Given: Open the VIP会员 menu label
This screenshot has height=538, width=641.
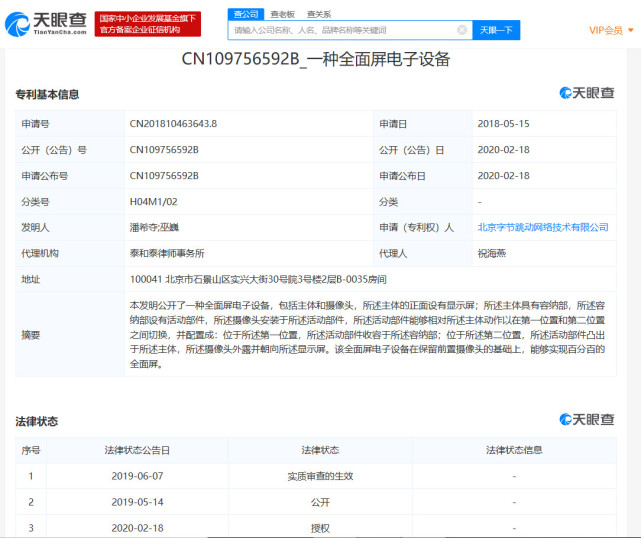Looking at the screenshot, I should 605,30.
